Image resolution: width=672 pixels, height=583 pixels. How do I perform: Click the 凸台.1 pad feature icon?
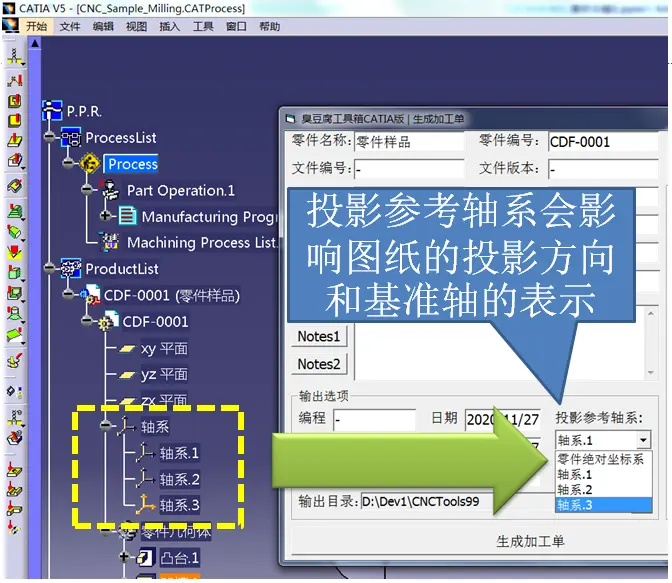[x=145, y=557]
